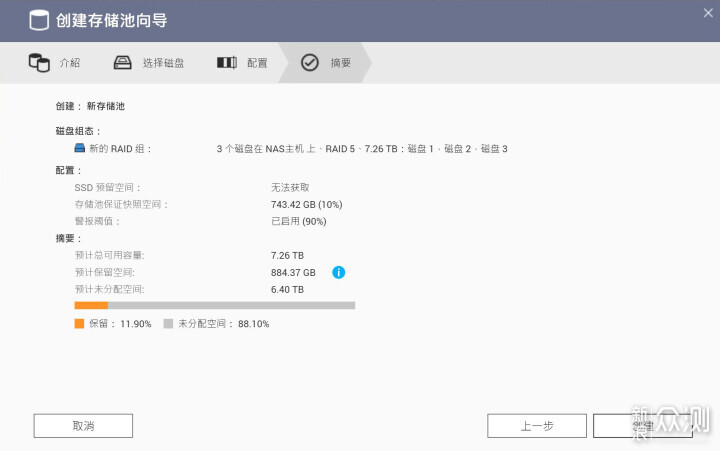Click the 无法获取 value
Viewport: 720px width, 451px height.
click(290, 187)
